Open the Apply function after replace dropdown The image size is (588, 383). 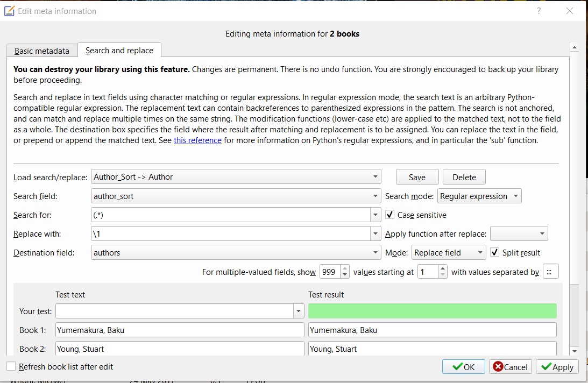pyautogui.click(x=519, y=234)
